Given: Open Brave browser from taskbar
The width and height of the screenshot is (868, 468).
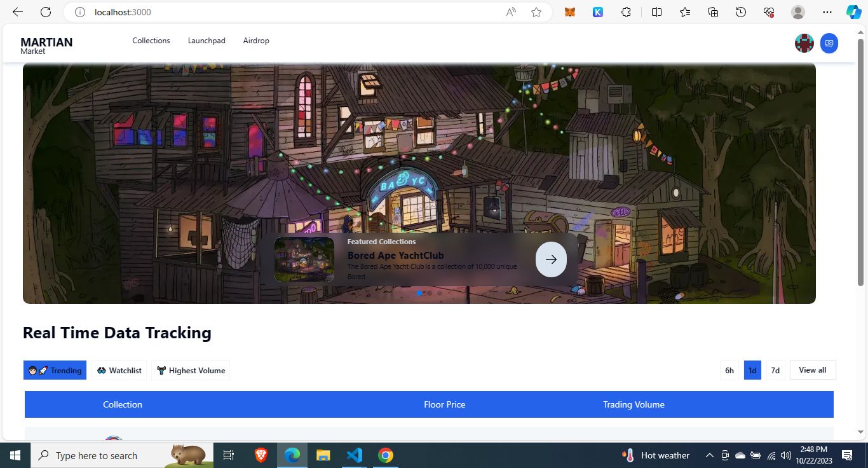Looking at the screenshot, I should click(x=261, y=455).
